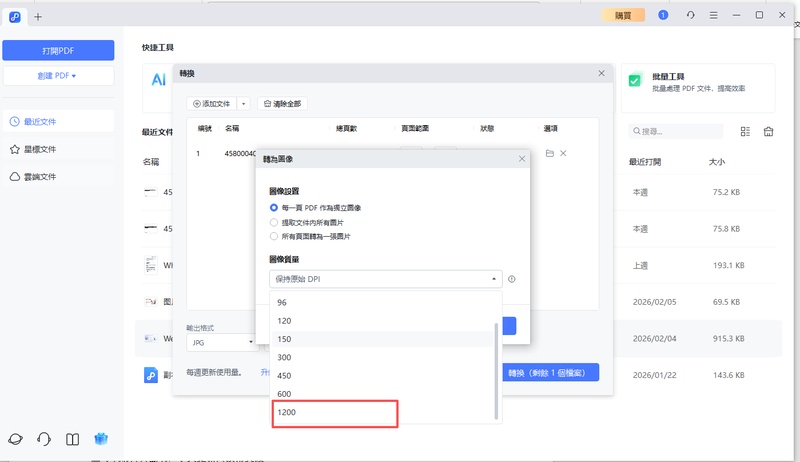800x462 pixels.
Task: Expand arrow next to 添加文件
Action: coord(243,104)
